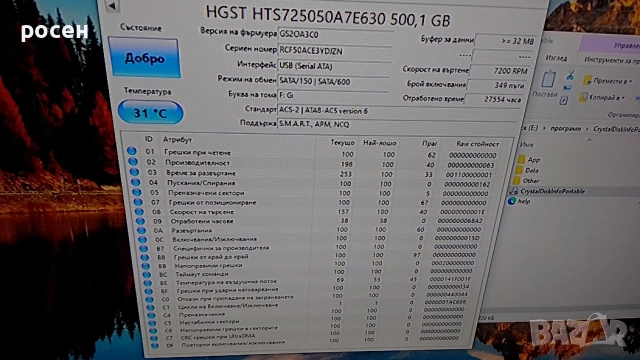Click the "ID" column header
Image resolution: width=640 pixels, height=360 pixels.
coord(149,139)
